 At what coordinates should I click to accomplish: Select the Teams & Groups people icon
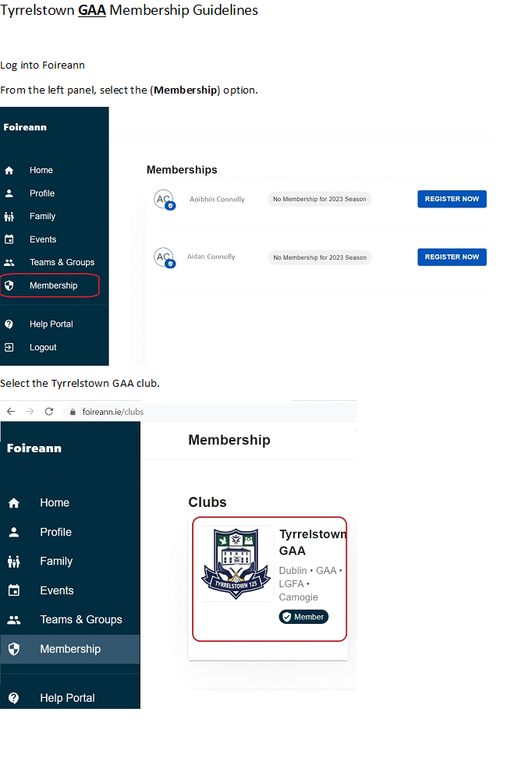pos(9,262)
